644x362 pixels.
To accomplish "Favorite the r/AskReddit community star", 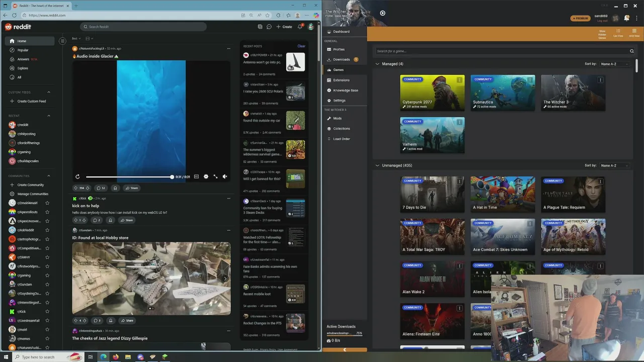I will (x=47, y=230).
